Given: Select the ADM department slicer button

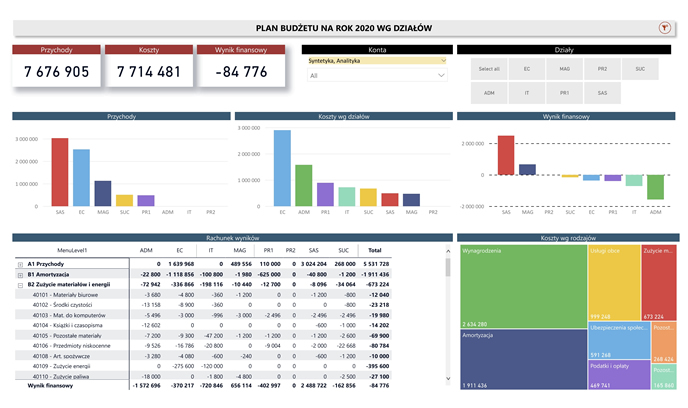Looking at the screenshot, I should tap(489, 92).
